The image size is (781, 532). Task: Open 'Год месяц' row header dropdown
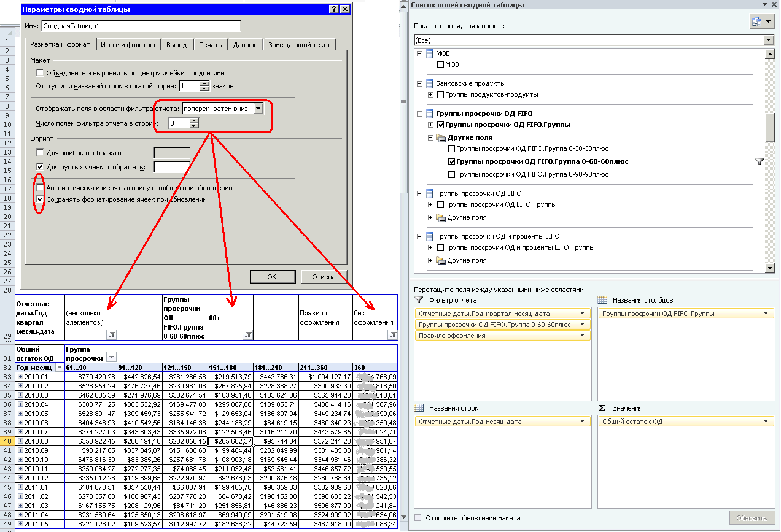tap(60, 367)
